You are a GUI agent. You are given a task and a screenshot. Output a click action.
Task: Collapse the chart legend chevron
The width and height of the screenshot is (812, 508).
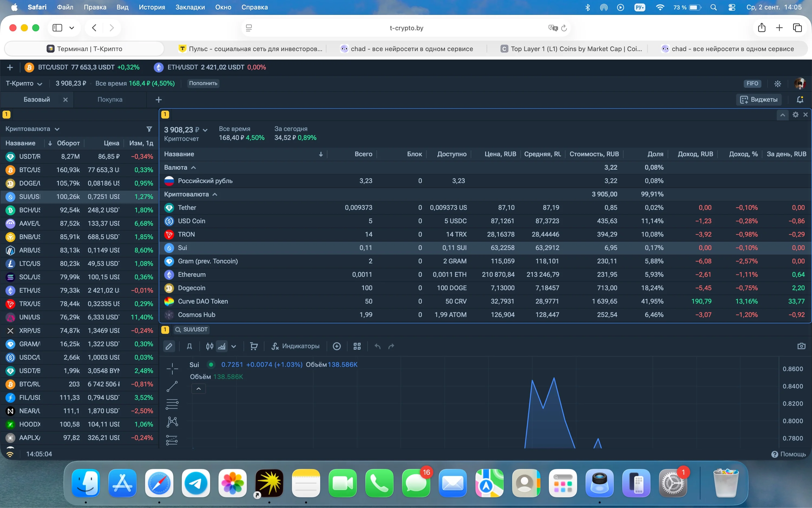tap(199, 389)
